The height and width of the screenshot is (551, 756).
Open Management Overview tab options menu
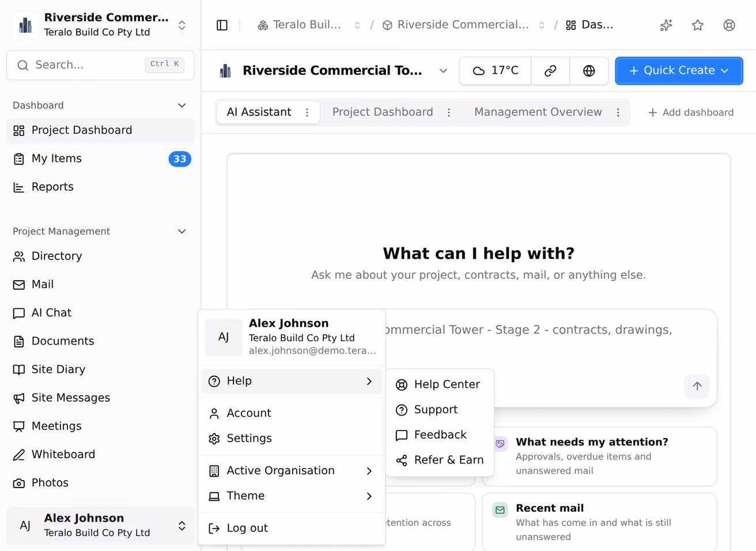click(618, 112)
